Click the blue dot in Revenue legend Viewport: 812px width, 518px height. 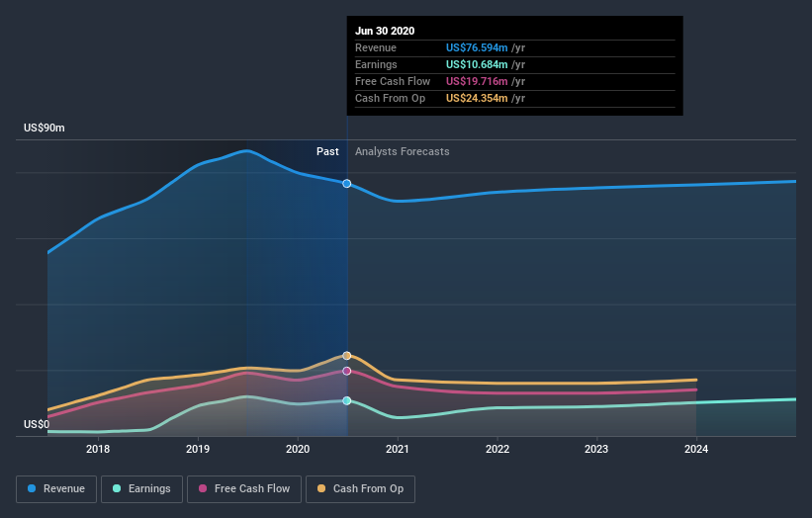point(32,488)
